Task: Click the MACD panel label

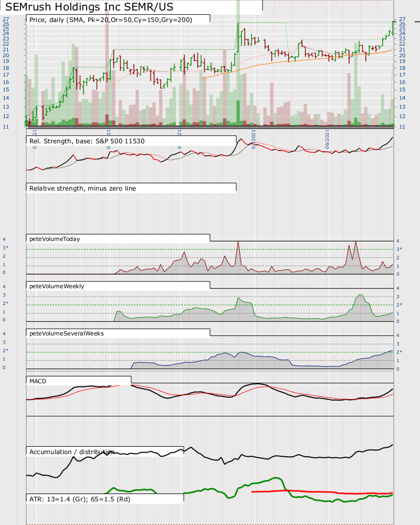Action: tap(38, 381)
